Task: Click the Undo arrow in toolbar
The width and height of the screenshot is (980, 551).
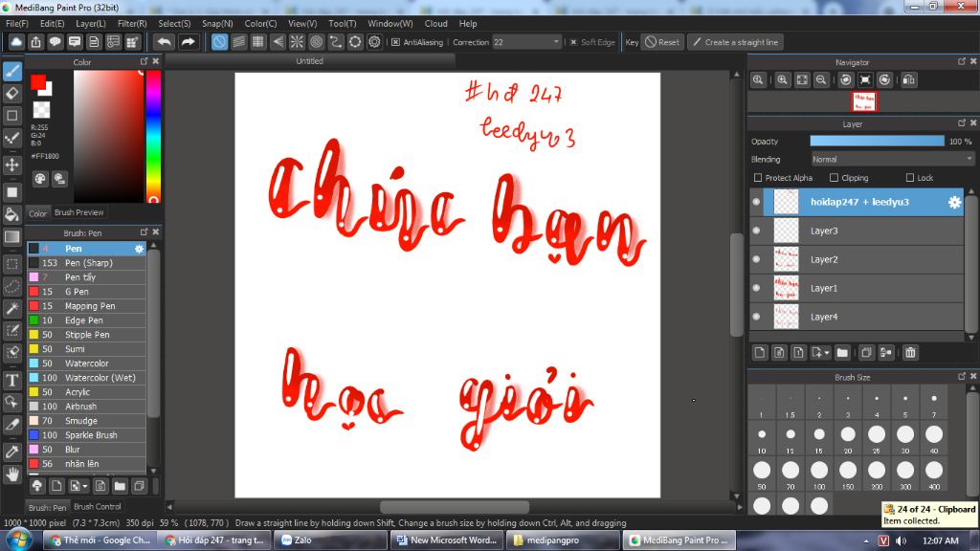Action: (165, 42)
